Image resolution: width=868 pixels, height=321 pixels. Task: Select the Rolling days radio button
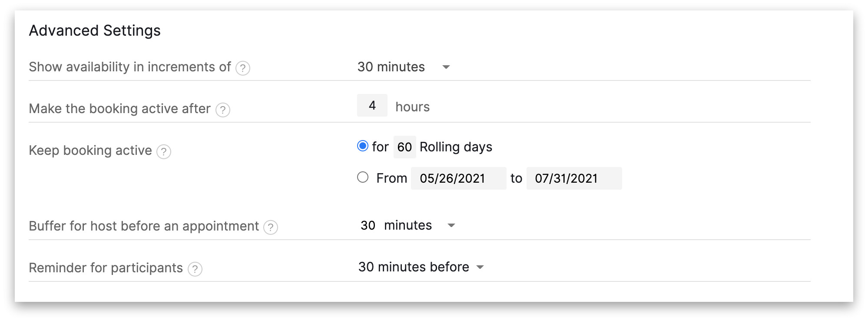tap(363, 146)
